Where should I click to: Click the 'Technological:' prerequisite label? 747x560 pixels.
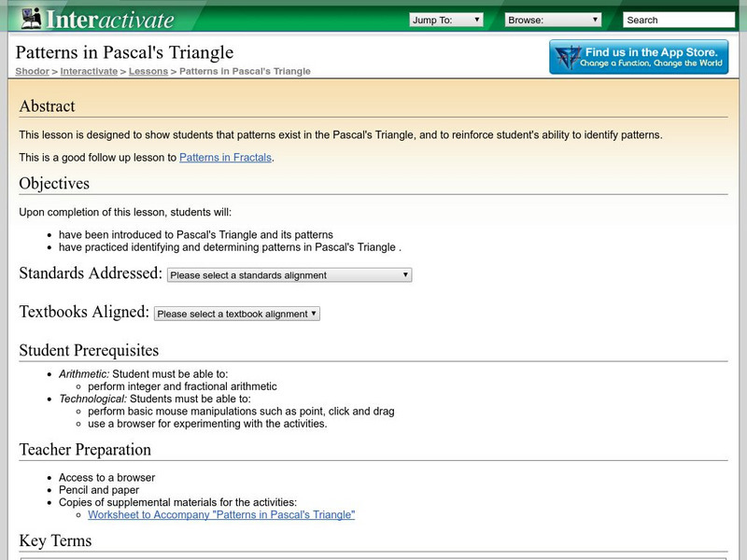[x=92, y=399]
